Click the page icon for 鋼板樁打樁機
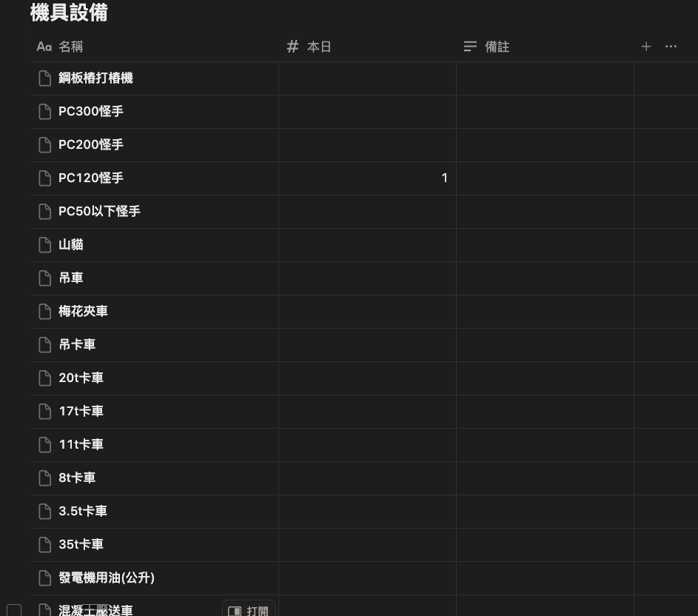The height and width of the screenshot is (616, 698). [45, 78]
